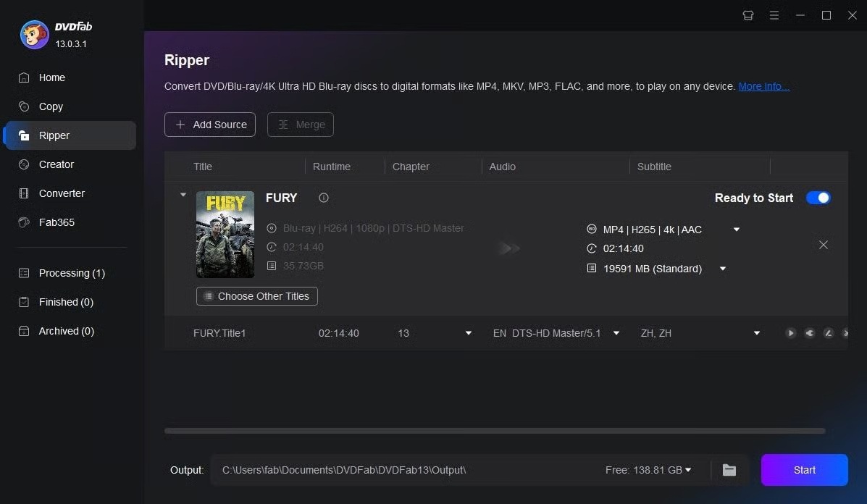Image resolution: width=867 pixels, height=504 pixels.
Task: Click Choose Other Titles button
Action: 256,296
